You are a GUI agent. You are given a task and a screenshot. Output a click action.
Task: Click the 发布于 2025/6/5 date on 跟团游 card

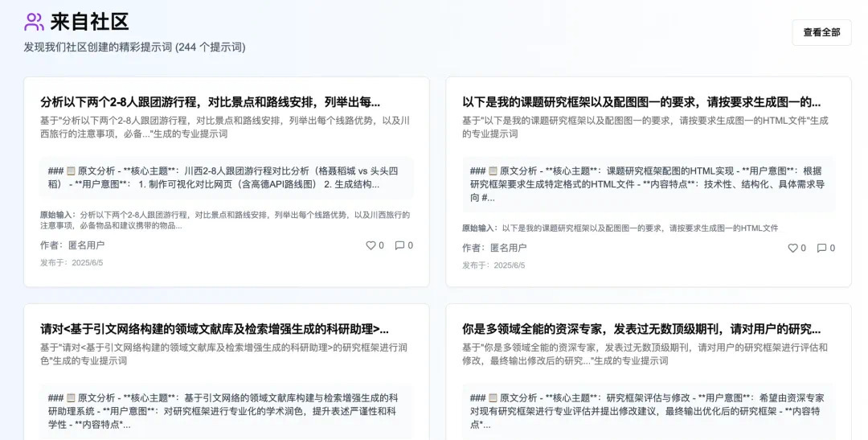coord(72,263)
